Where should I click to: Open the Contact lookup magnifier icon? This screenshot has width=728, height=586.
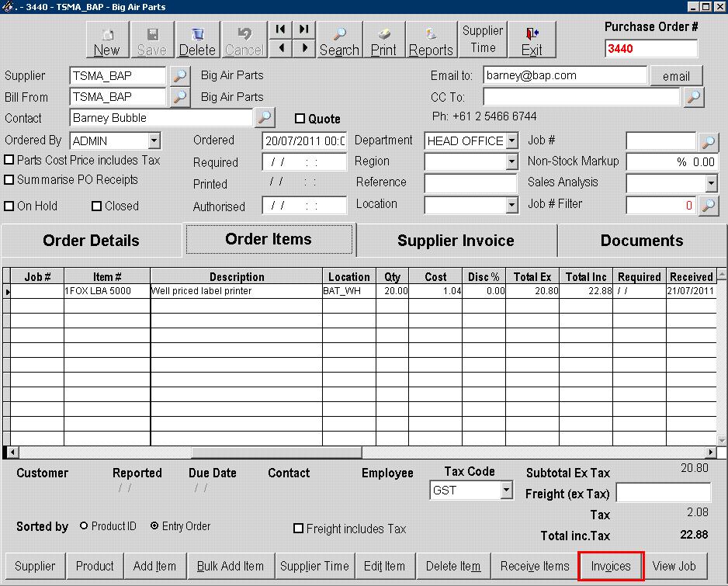(x=265, y=118)
